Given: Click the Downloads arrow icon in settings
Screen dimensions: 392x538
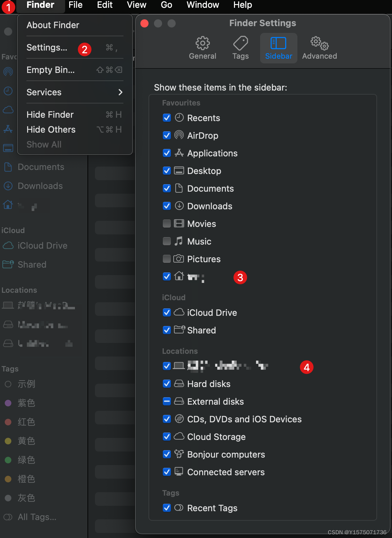Looking at the screenshot, I should pyautogui.click(x=179, y=206).
